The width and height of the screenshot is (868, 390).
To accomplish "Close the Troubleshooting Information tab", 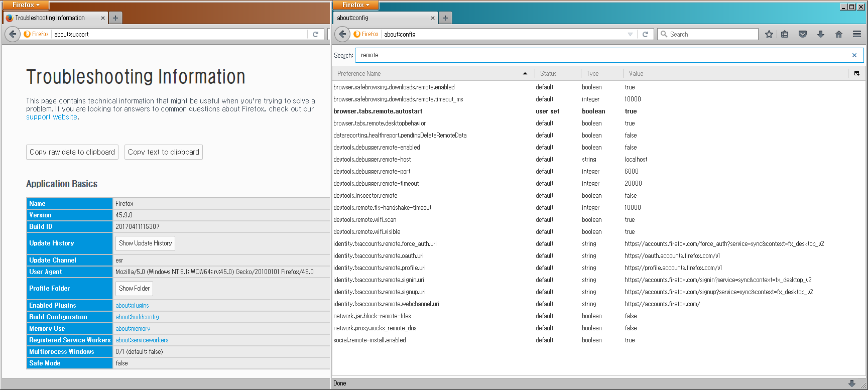I will (x=103, y=18).
